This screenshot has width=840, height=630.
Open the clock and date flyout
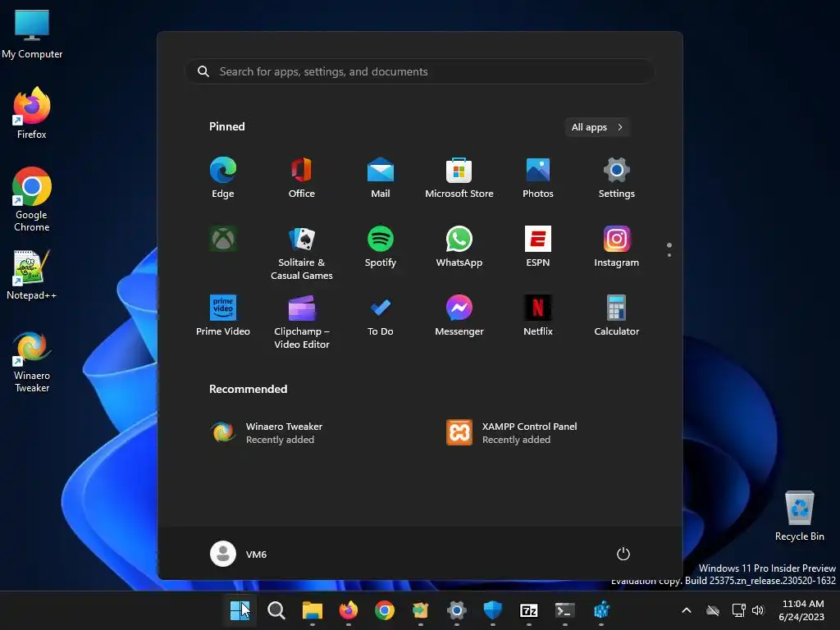pos(802,610)
